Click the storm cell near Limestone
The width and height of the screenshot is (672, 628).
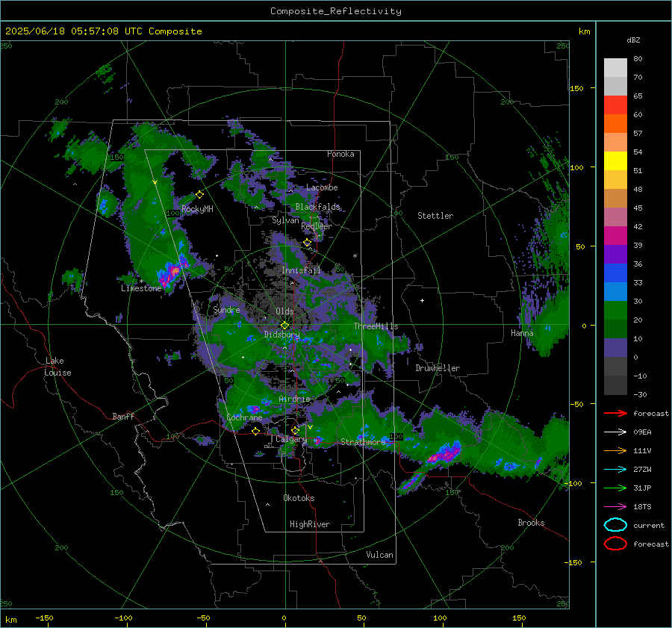pyautogui.click(x=172, y=273)
